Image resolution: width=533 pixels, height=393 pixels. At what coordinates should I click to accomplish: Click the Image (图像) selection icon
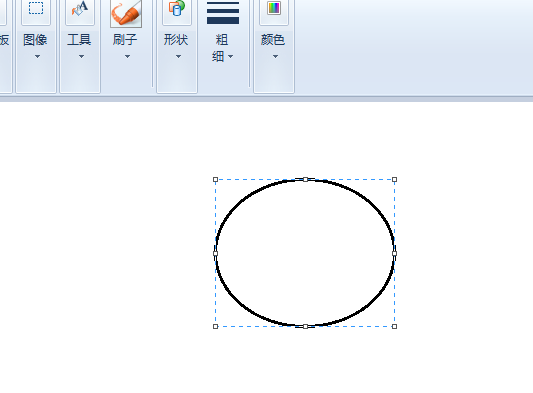pyautogui.click(x=36, y=8)
